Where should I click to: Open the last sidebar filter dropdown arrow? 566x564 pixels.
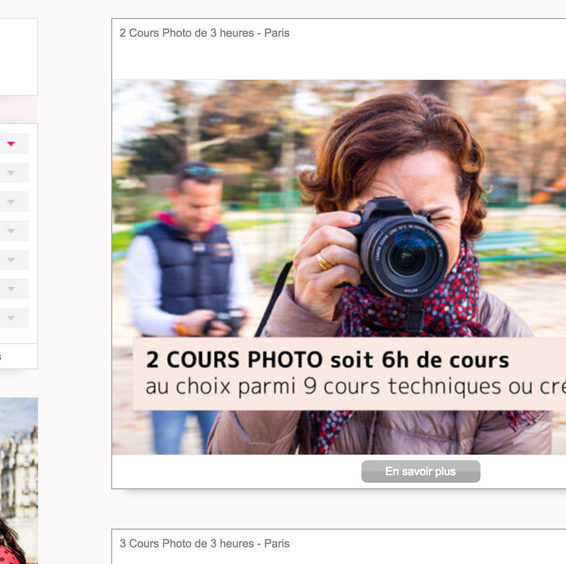(11, 318)
